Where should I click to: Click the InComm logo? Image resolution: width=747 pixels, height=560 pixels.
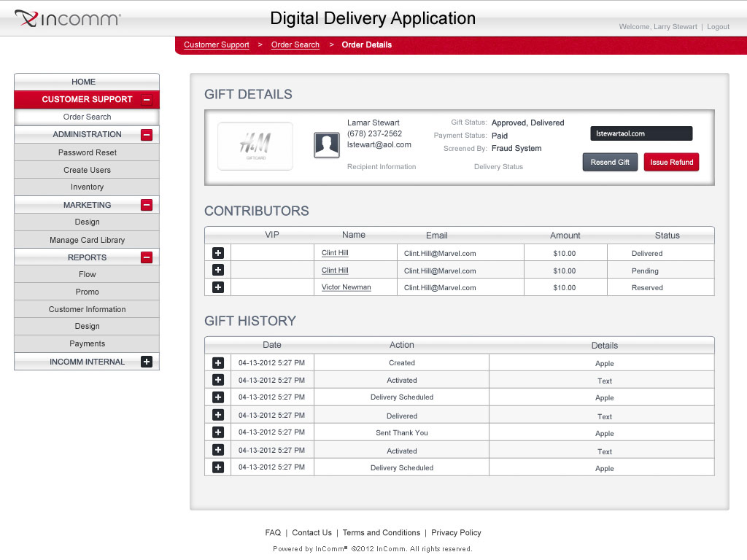tap(68, 18)
